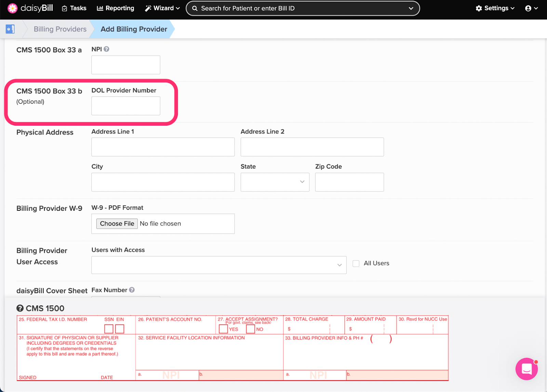547x392 pixels.
Task: Click the 'daisyBill Cover Sheet' label
Action: (52, 291)
